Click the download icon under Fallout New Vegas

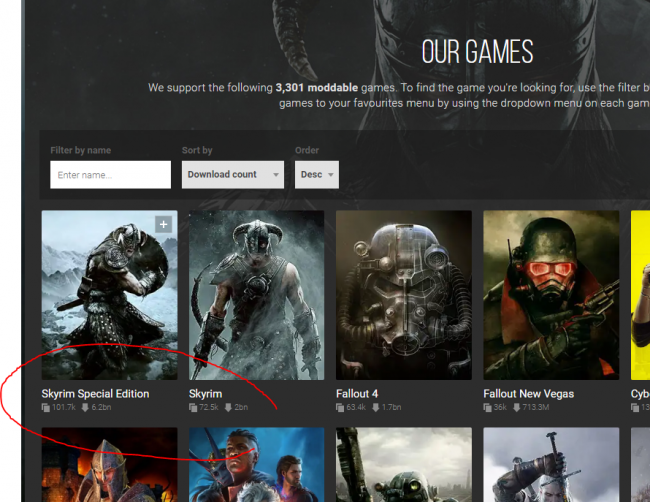click(518, 408)
